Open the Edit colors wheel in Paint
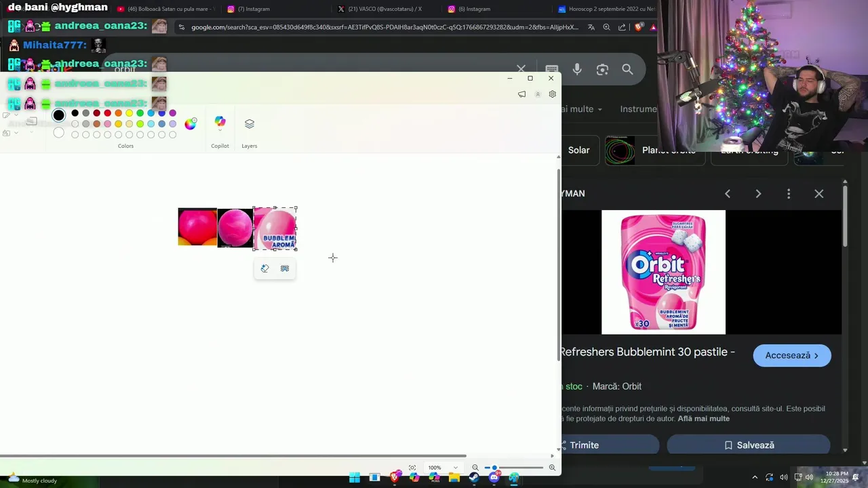The height and width of the screenshot is (488, 868). [x=191, y=123]
